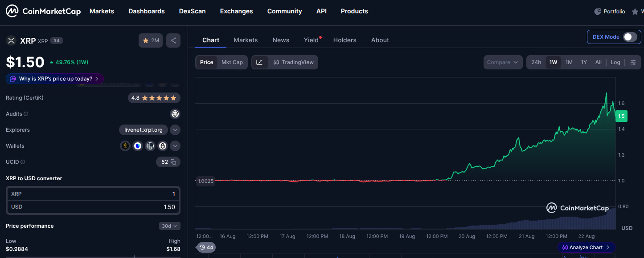Expand the Wallets list chevron

coord(175,146)
